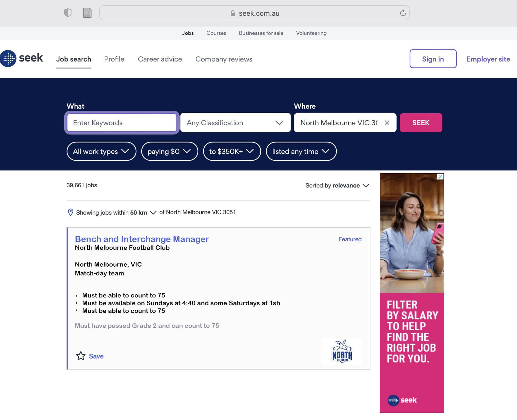Screen dimensions: 517x420
Task: Focus the Enter Keywords input field
Action: click(x=122, y=123)
